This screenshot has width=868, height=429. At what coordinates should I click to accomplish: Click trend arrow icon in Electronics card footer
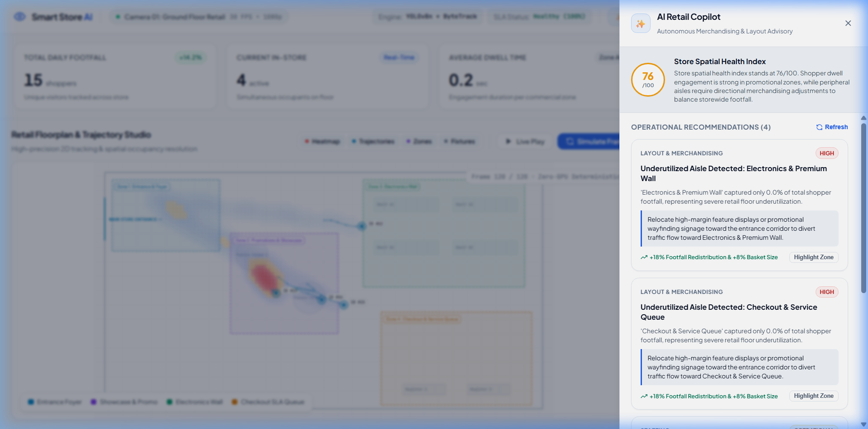(x=644, y=257)
